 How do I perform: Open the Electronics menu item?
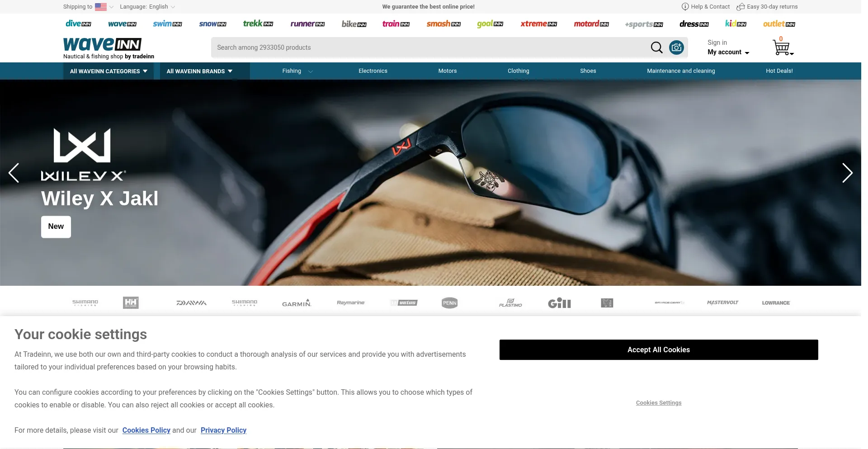pos(373,71)
